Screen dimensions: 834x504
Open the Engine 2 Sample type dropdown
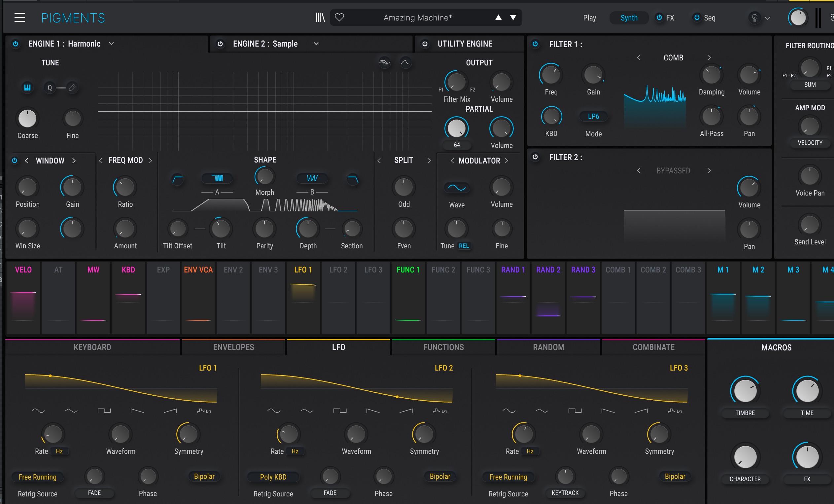pyautogui.click(x=316, y=44)
